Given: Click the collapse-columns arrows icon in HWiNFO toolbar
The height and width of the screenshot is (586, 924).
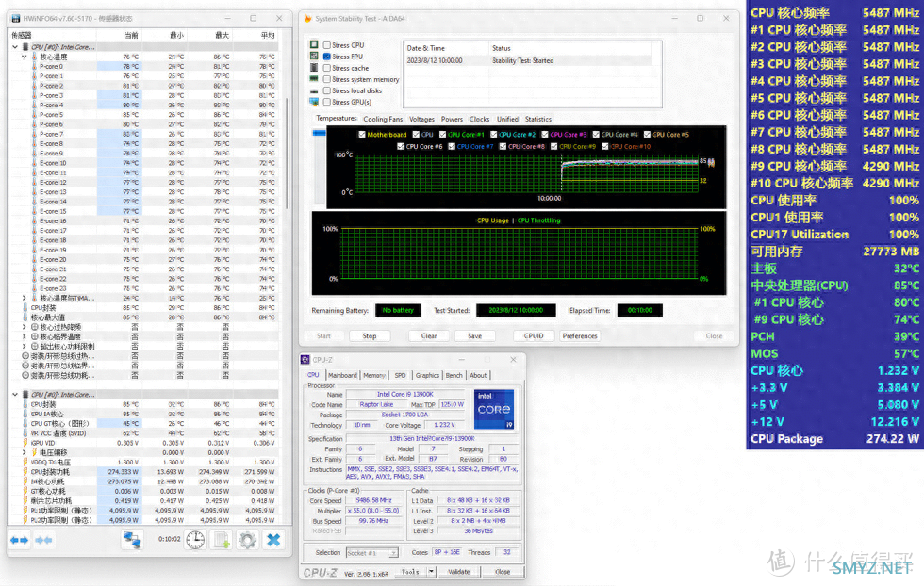Looking at the screenshot, I should click(43, 540).
